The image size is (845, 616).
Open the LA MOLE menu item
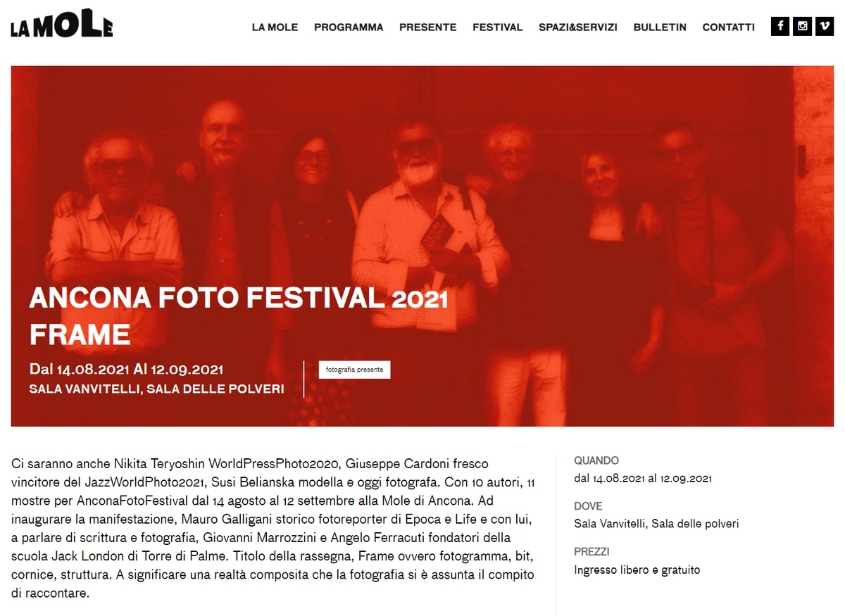pos(275,27)
